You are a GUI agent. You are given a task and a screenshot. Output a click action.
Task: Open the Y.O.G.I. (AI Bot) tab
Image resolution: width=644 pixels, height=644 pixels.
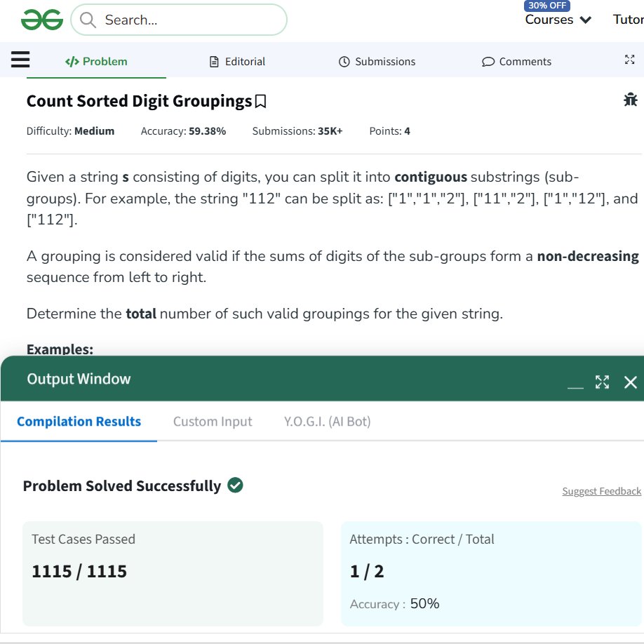pos(328,422)
